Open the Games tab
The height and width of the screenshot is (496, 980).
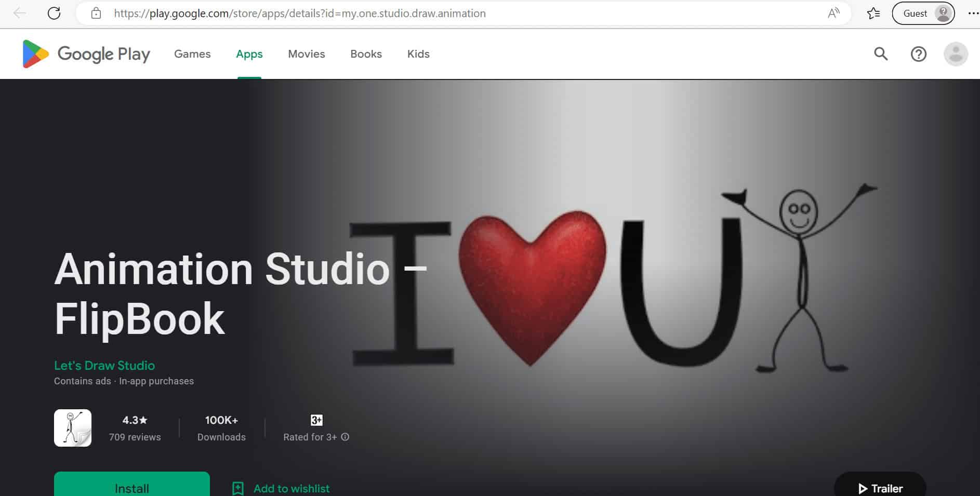(192, 54)
